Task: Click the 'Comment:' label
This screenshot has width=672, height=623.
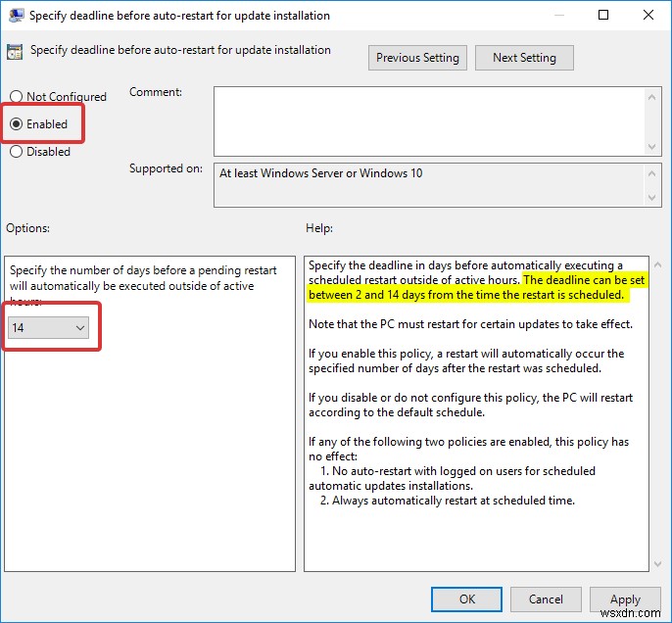Action: click(x=156, y=92)
